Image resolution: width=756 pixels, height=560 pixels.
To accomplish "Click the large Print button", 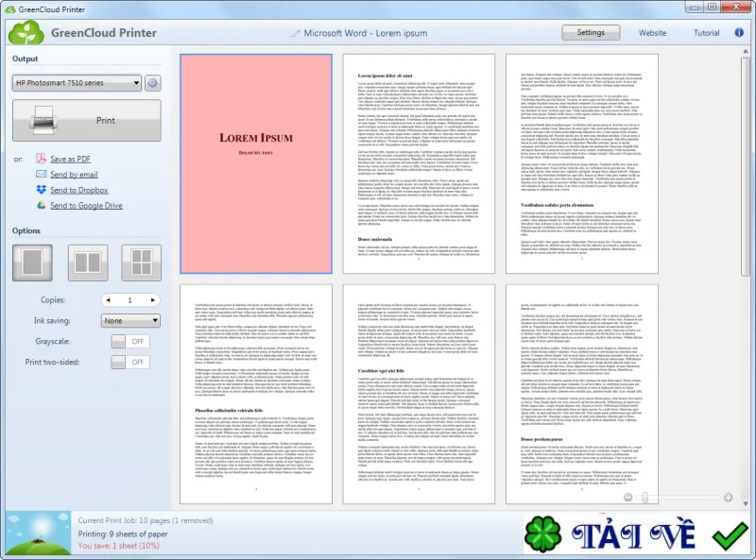I will (x=87, y=121).
